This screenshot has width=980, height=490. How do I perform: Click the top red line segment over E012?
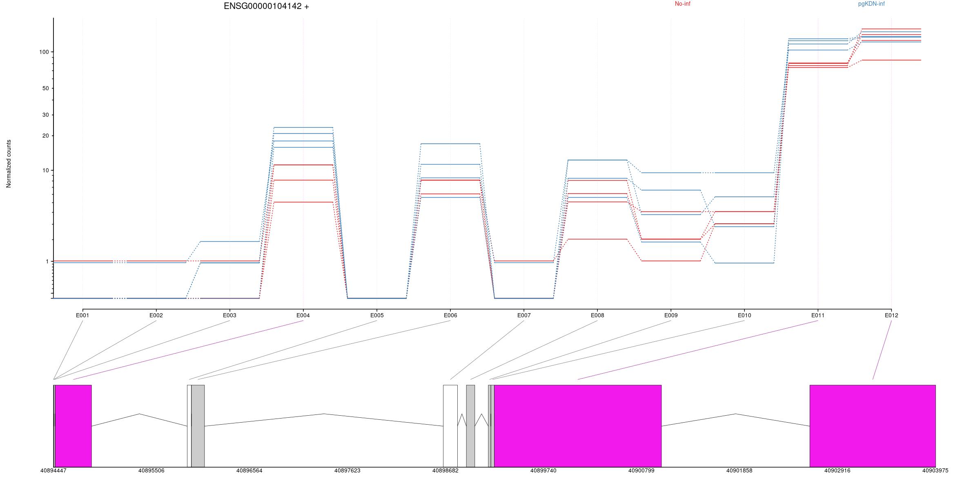(x=891, y=29)
